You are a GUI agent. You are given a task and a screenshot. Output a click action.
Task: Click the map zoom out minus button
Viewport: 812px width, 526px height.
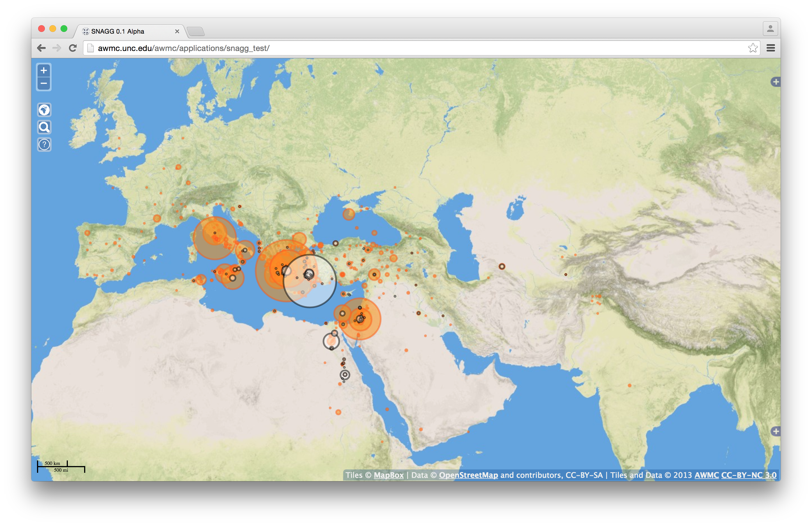coord(44,83)
